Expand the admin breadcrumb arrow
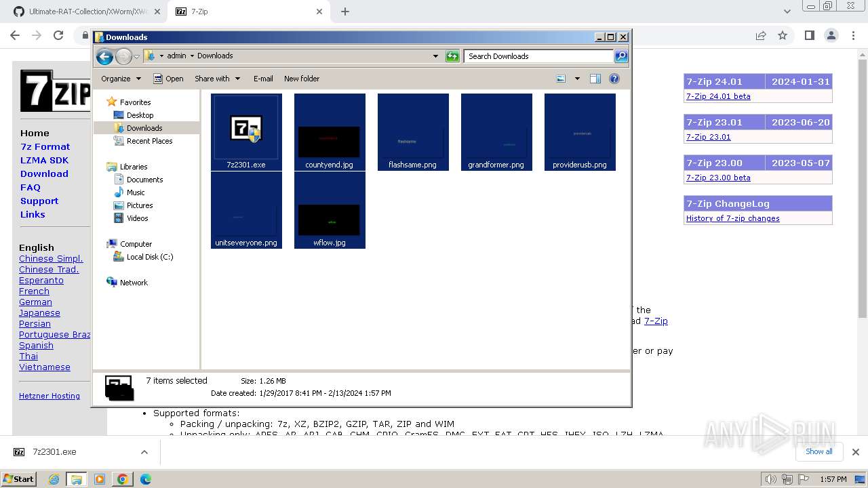The height and width of the screenshot is (488, 868). point(191,56)
